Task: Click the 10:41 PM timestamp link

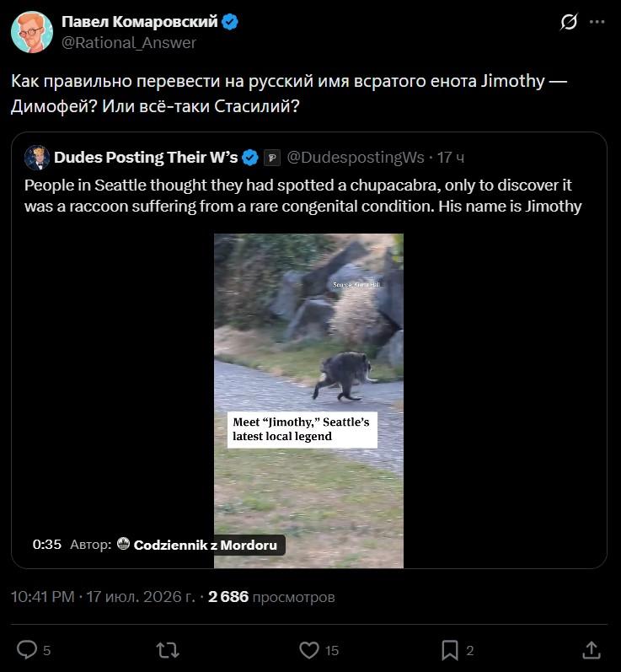Action: pyautogui.click(x=42, y=597)
